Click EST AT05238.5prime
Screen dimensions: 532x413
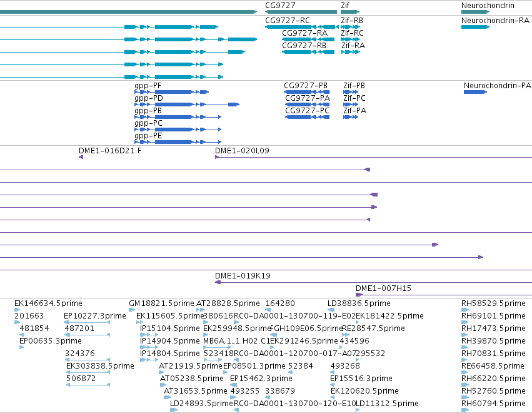coord(192,379)
